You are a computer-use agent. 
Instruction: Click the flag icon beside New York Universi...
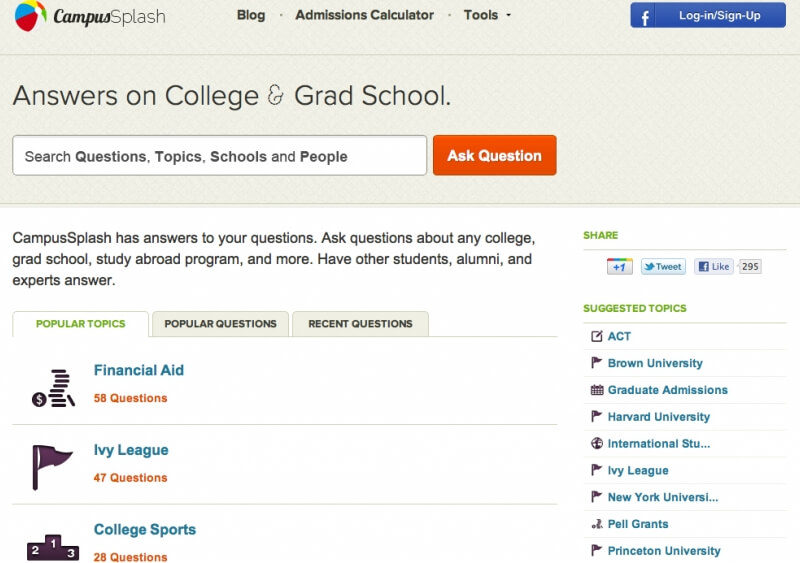tap(596, 497)
